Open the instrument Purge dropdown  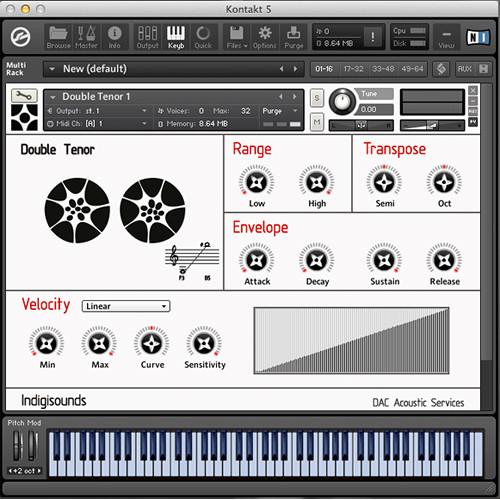pyautogui.click(x=279, y=111)
